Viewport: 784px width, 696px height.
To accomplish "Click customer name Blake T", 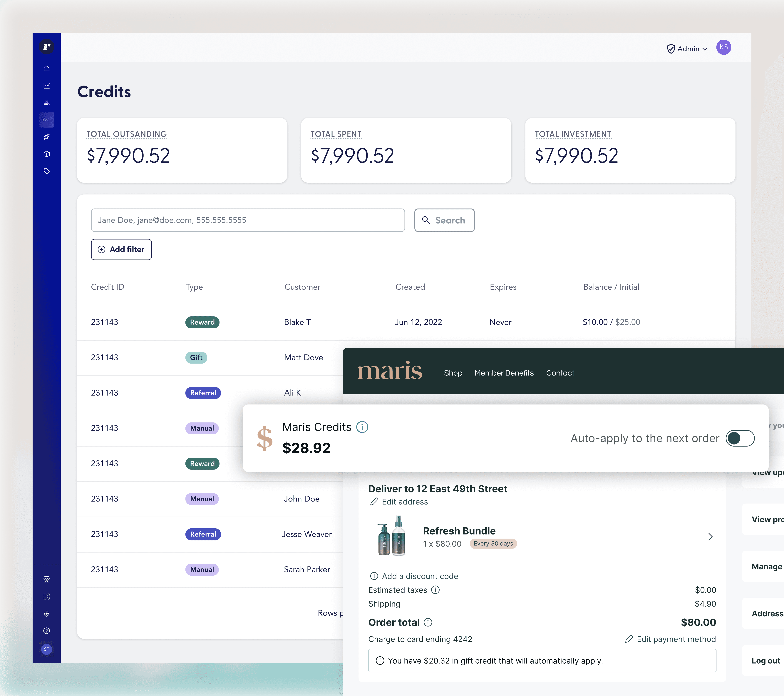I will pyautogui.click(x=297, y=322).
